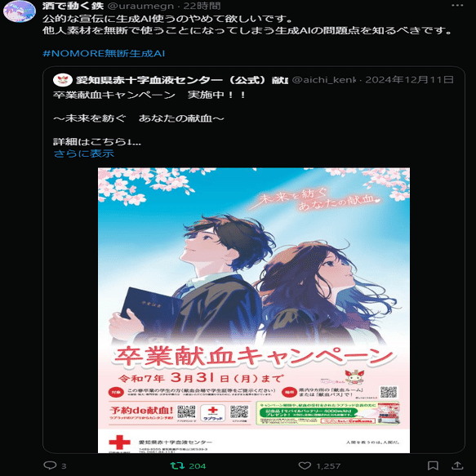Click the quoted account's mascot avatar
This screenshot has height=476, width=476.
tap(63, 80)
